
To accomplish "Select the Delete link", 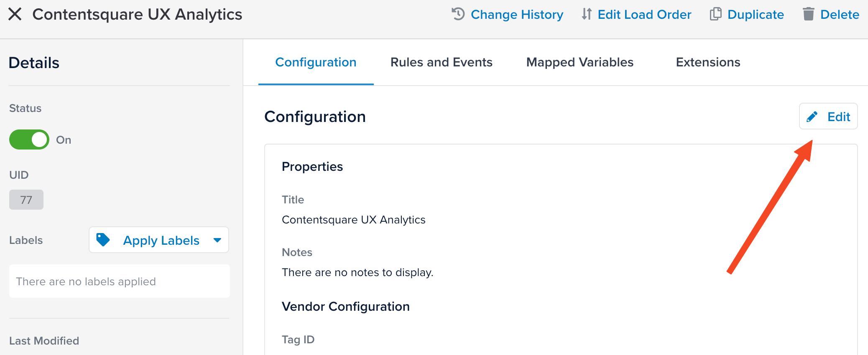I will tap(840, 15).
